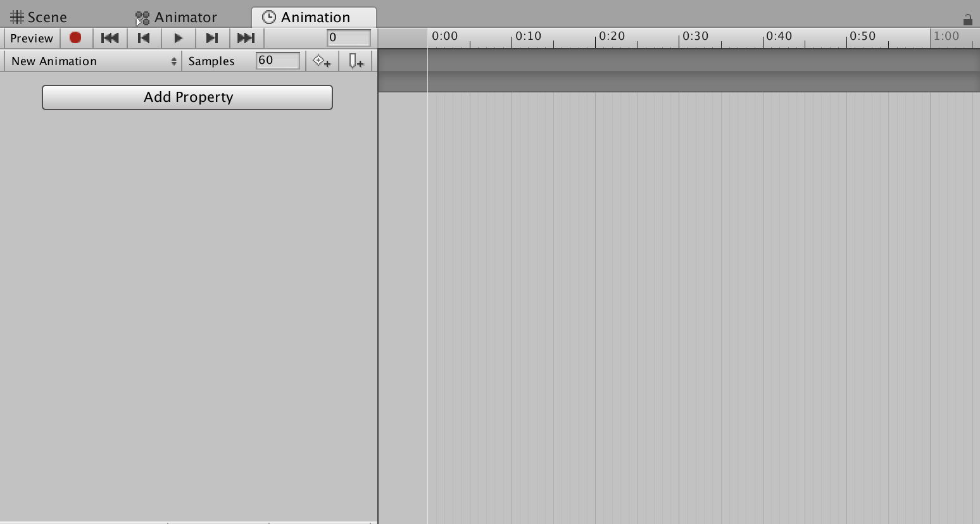Click the 0:30 mark on timeline ruler
980x524 pixels.
pyautogui.click(x=695, y=36)
